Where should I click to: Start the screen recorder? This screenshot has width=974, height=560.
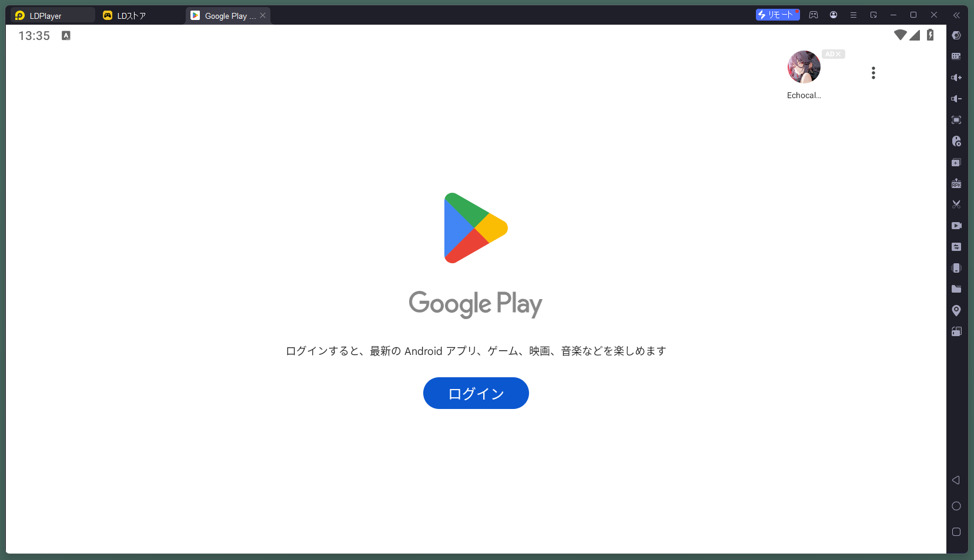pyautogui.click(x=957, y=225)
